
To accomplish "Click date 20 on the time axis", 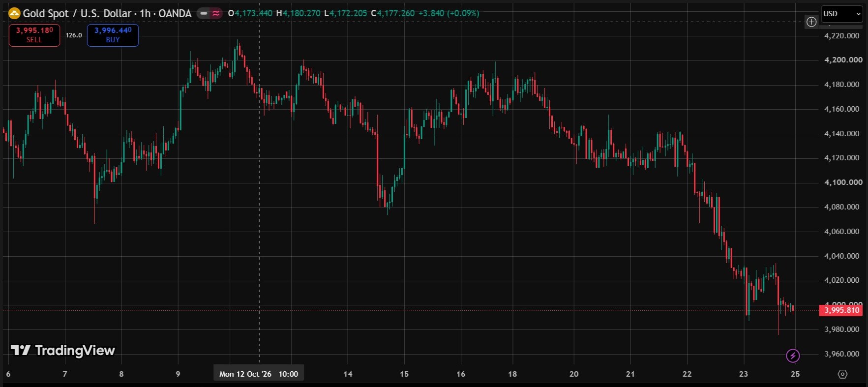I will tap(574, 374).
